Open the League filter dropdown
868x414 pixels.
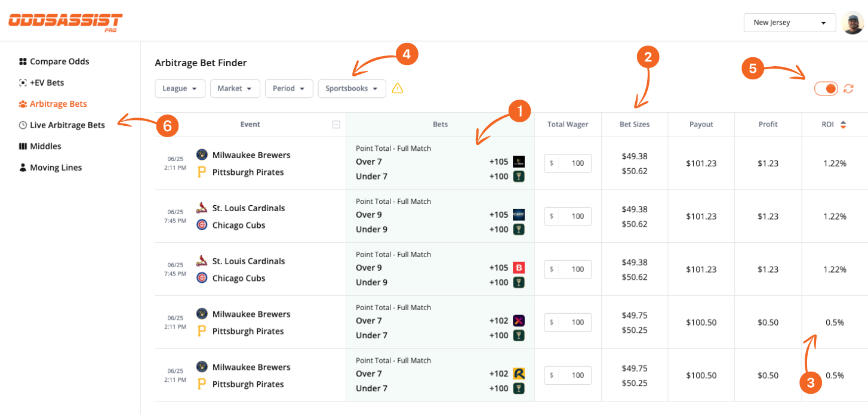(180, 88)
